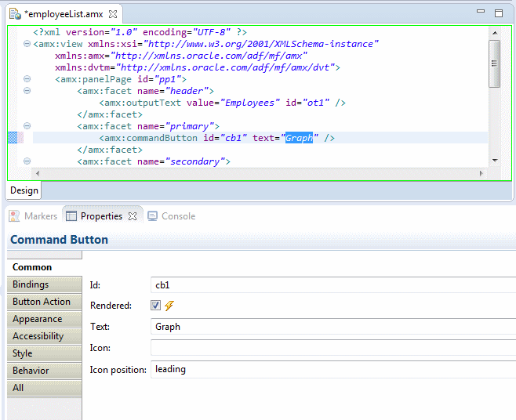
Task: Click the scroll up arrow in editor
Action: [495, 33]
